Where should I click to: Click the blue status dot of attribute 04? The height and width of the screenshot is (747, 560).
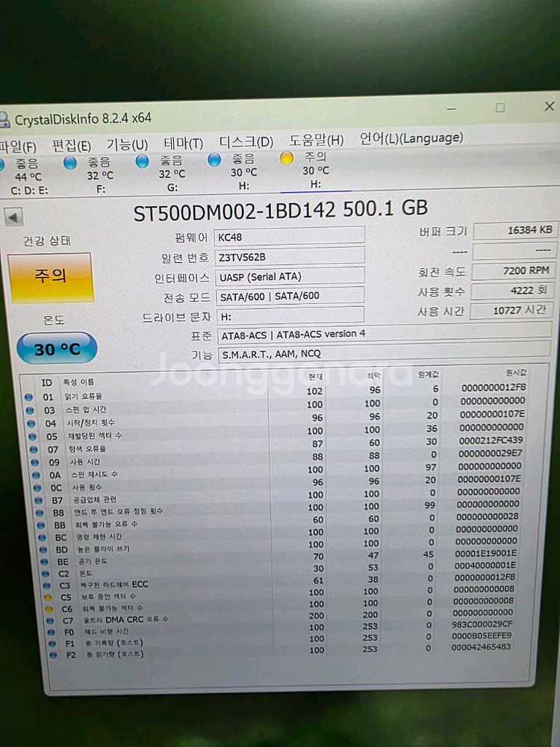(31, 424)
